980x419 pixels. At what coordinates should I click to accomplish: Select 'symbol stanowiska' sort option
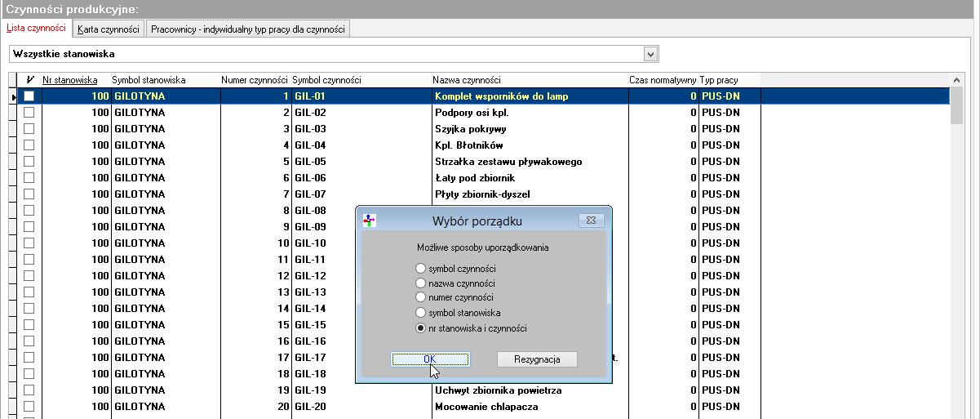point(421,312)
